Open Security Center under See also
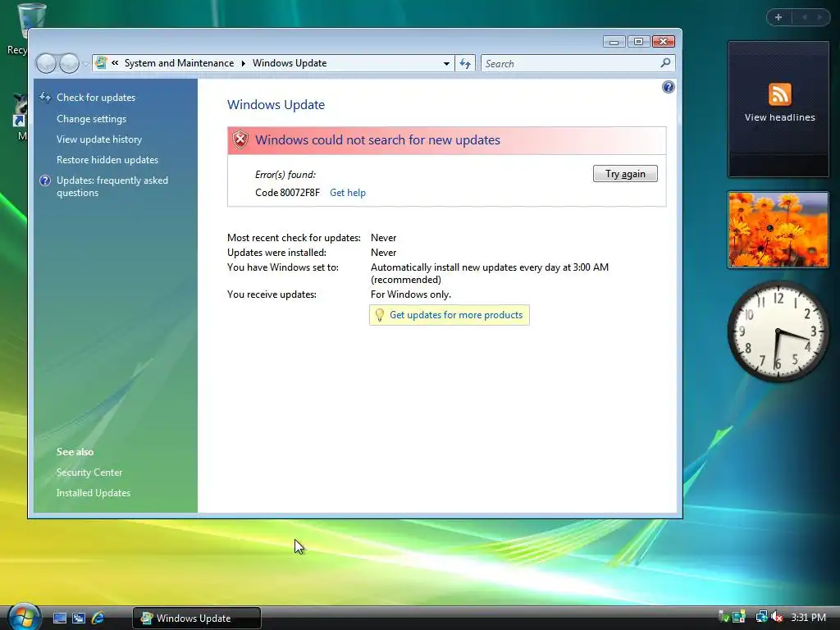The height and width of the screenshot is (630, 840). [x=89, y=472]
